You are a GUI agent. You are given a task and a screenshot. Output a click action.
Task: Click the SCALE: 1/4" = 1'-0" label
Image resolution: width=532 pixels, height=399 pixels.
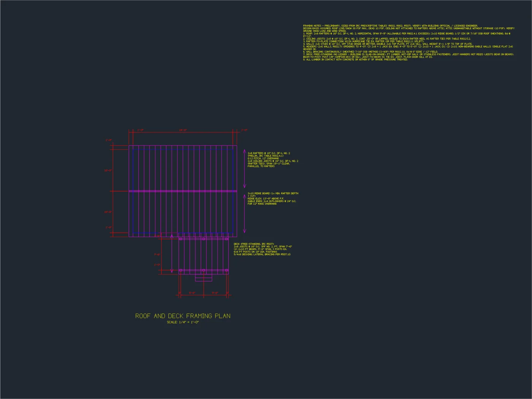pyautogui.click(x=183, y=322)
